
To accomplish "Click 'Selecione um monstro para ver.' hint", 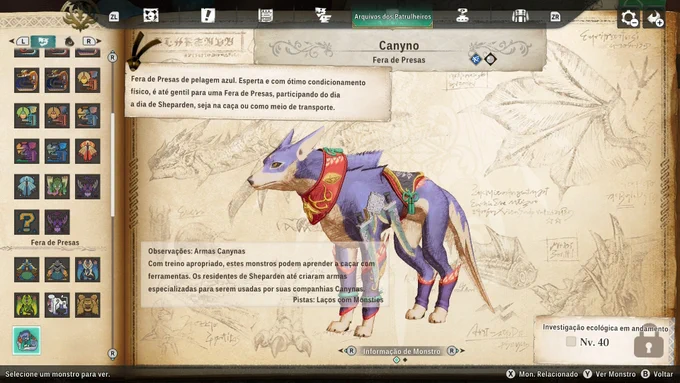I will 58,374.
